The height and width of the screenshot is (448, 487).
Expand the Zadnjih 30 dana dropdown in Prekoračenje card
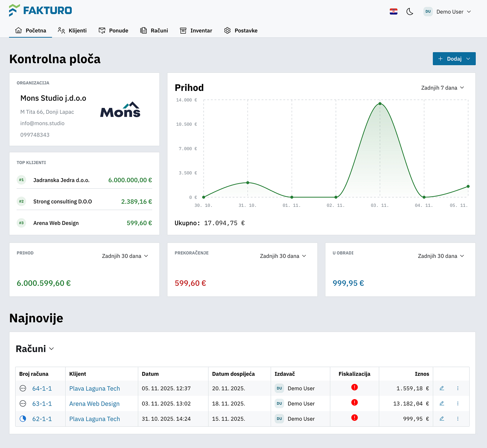(283, 256)
